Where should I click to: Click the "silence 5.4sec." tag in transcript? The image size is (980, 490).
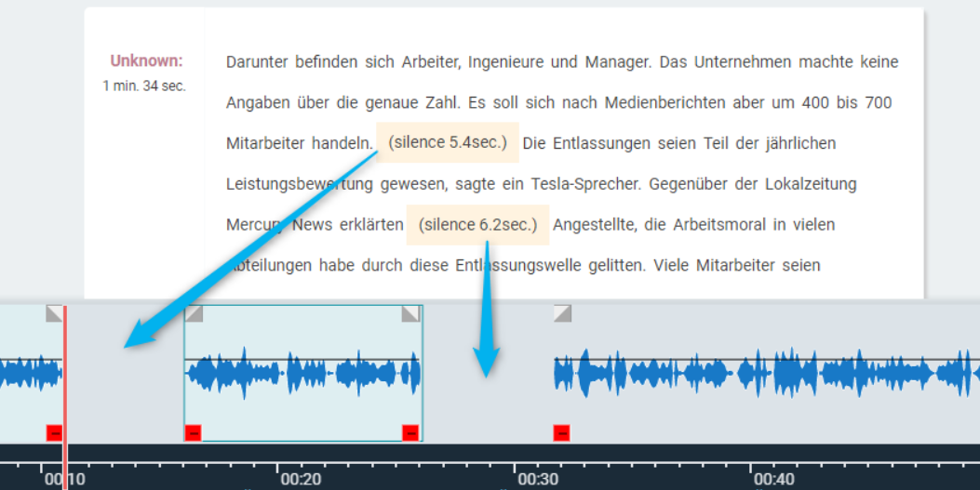tap(448, 142)
